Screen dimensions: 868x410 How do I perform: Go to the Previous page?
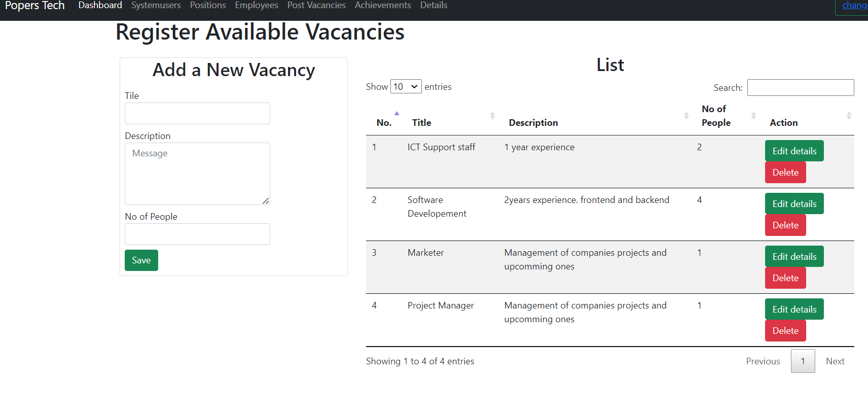click(763, 361)
